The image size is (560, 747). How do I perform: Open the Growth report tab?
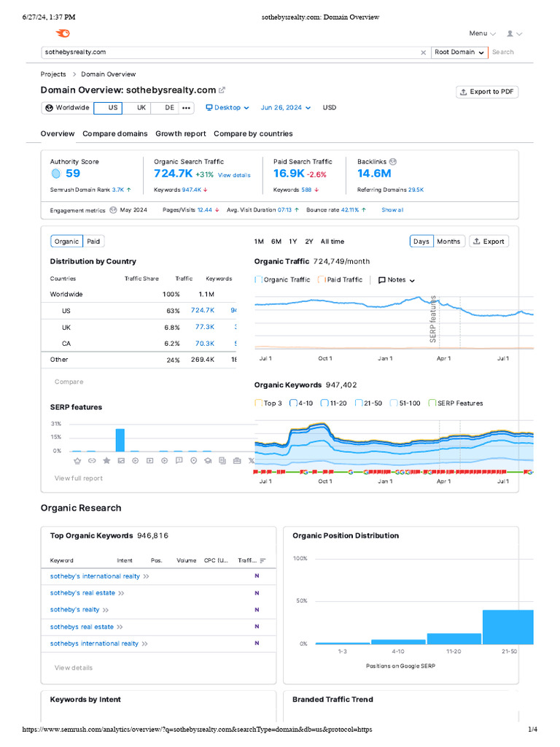[180, 133]
